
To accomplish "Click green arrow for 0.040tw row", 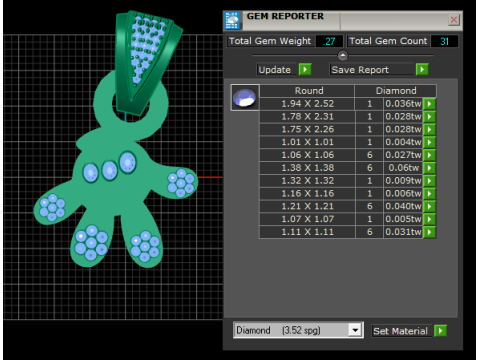I will point(429,206).
